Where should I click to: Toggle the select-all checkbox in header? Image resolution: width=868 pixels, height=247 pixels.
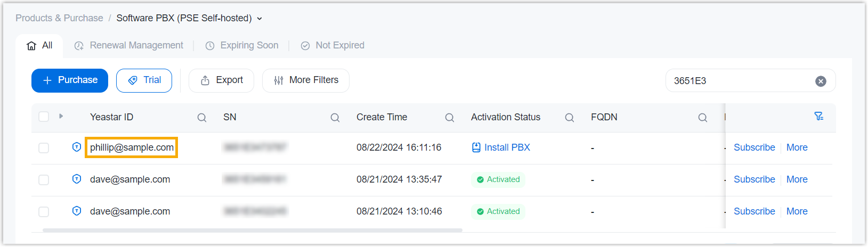point(44,117)
